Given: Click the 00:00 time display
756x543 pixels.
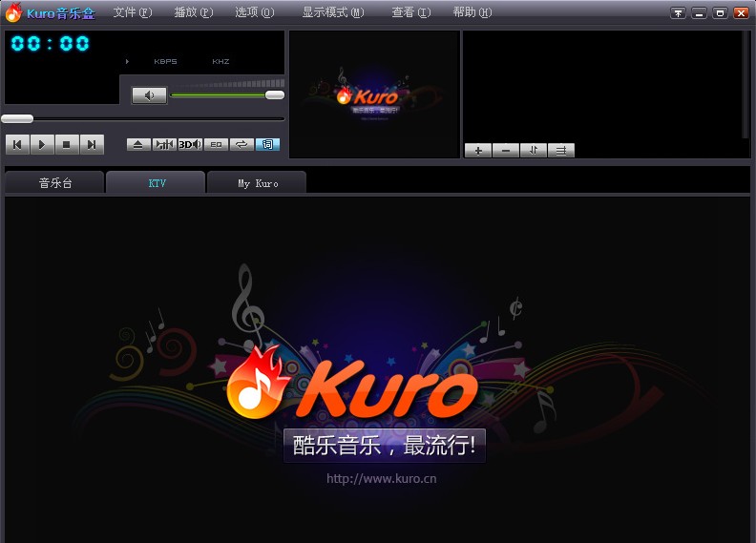Looking at the screenshot, I should (50, 44).
